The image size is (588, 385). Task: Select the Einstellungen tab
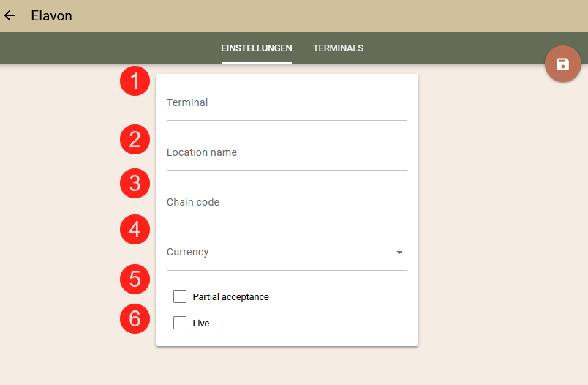257,48
